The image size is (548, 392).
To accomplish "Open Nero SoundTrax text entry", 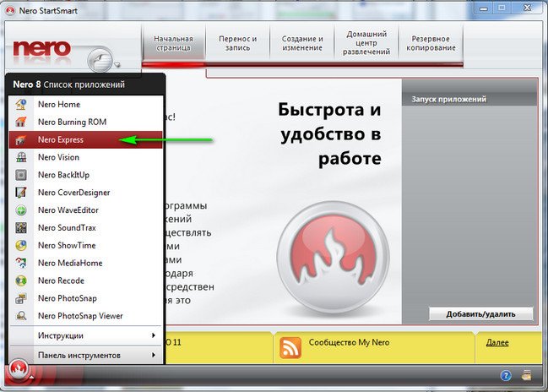I will click(67, 227).
